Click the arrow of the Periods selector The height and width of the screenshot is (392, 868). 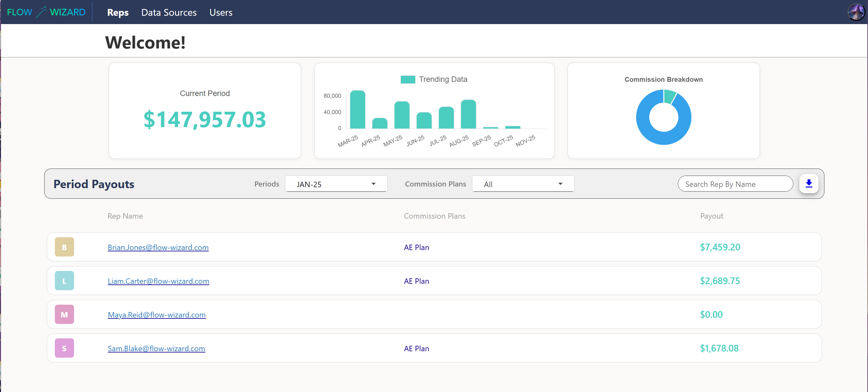(x=373, y=184)
